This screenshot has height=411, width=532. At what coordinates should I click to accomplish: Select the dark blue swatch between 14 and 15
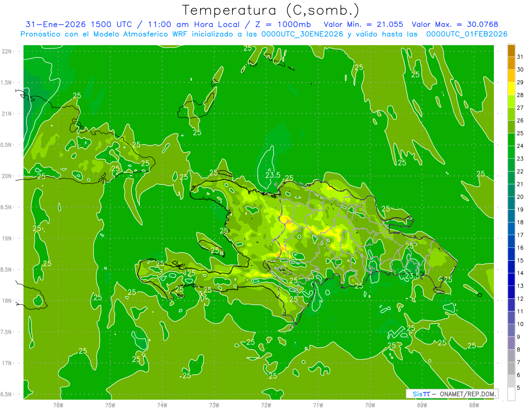pyautogui.click(x=511, y=267)
